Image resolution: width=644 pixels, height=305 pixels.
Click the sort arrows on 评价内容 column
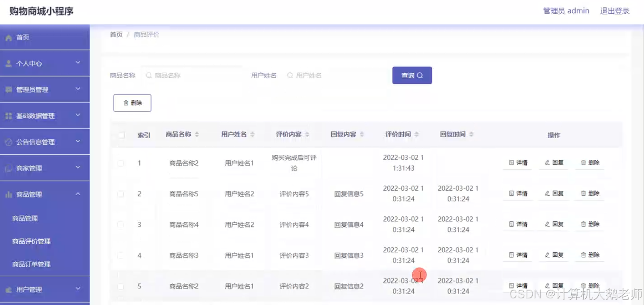point(307,134)
